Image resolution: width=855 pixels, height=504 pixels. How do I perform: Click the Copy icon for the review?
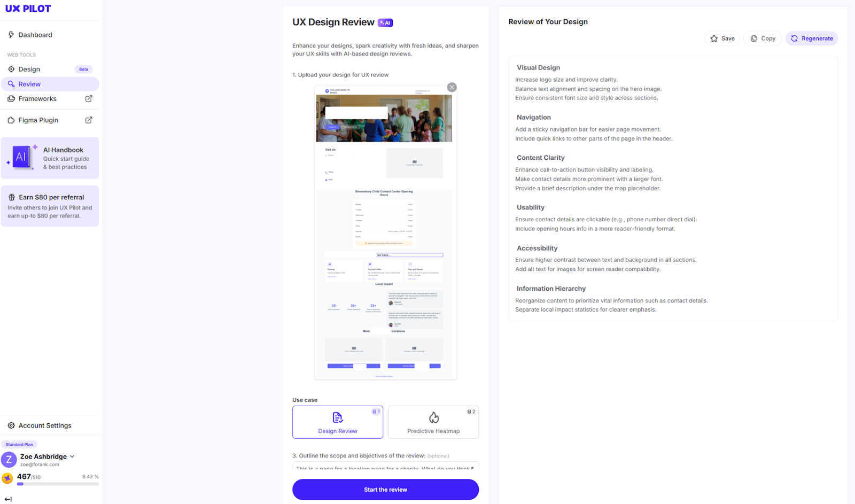click(x=755, y=38)
